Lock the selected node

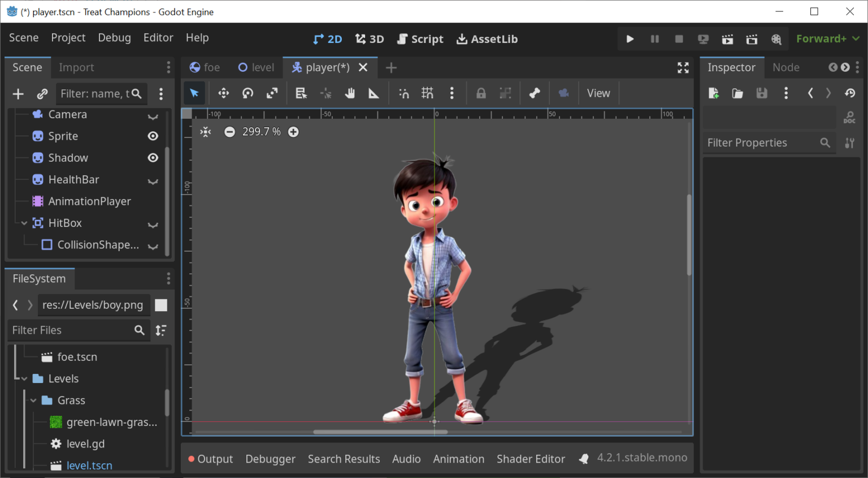click(x=481, y=93)
